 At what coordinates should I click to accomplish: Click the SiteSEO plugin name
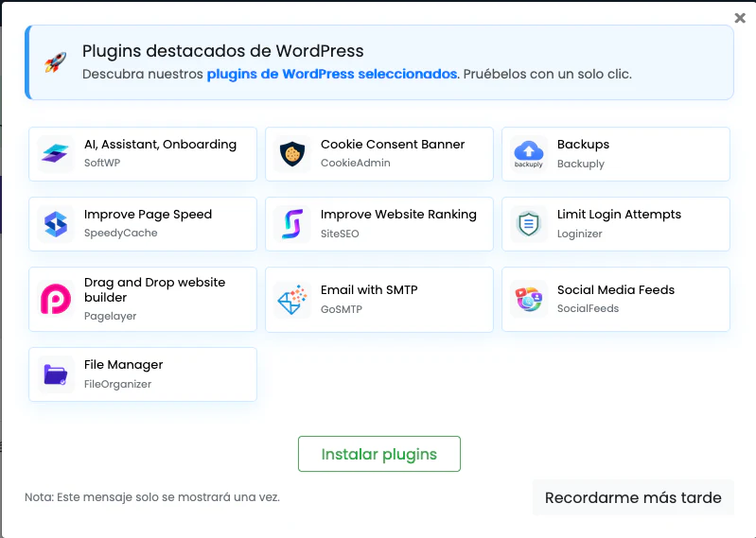(x=340, y=234)
